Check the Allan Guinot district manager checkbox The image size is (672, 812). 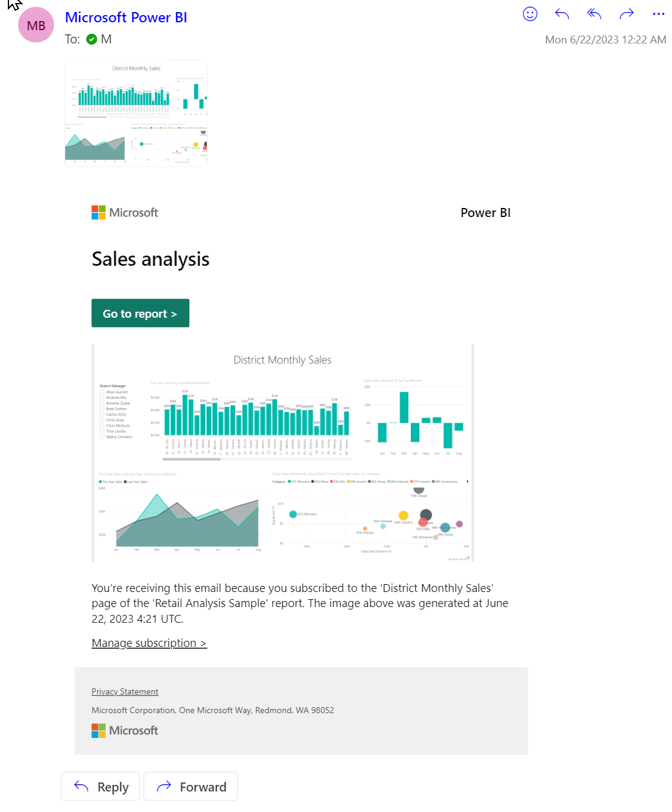[101, 392]
